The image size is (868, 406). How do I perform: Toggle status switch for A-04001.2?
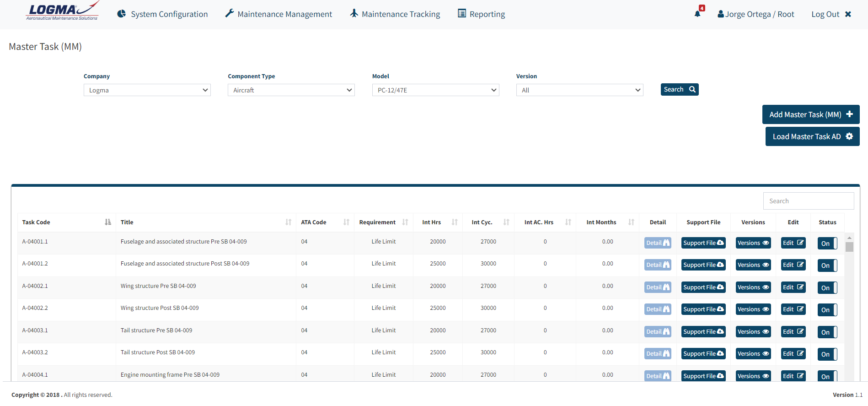click(x=827, y=265)
